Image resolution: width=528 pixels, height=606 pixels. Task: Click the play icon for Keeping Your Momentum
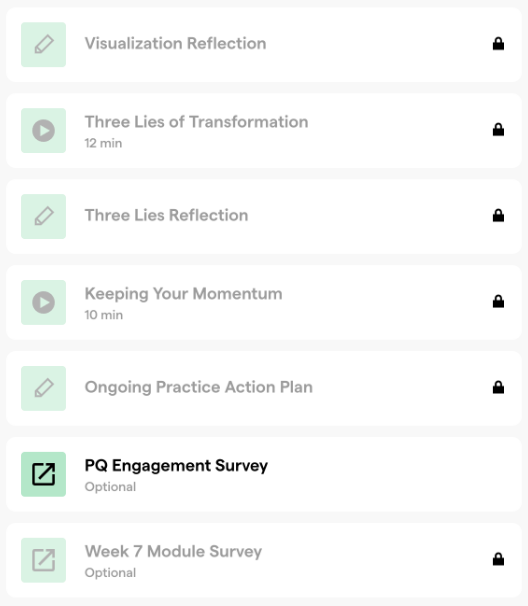(43, 302)
